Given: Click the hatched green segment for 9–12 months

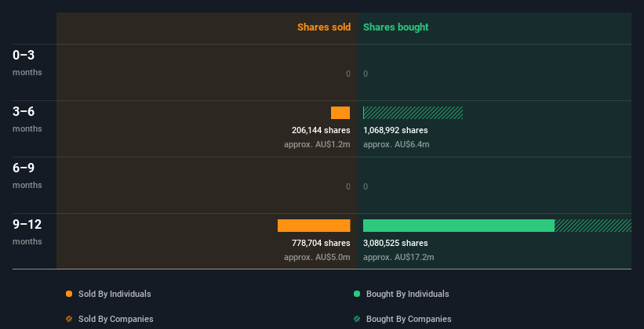Looking at the screenshot, I should click(x=593, y=226).
